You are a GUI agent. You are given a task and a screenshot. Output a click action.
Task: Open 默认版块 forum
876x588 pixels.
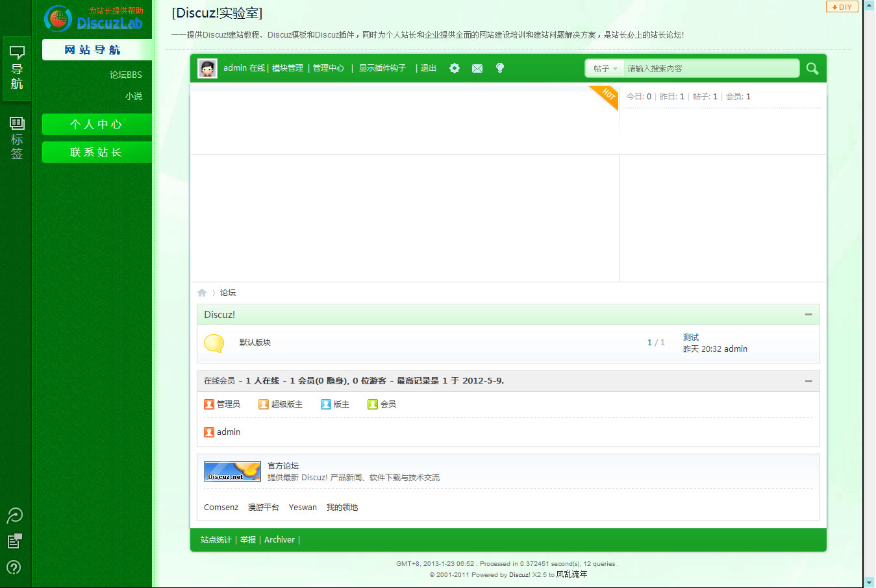point(255,343)
